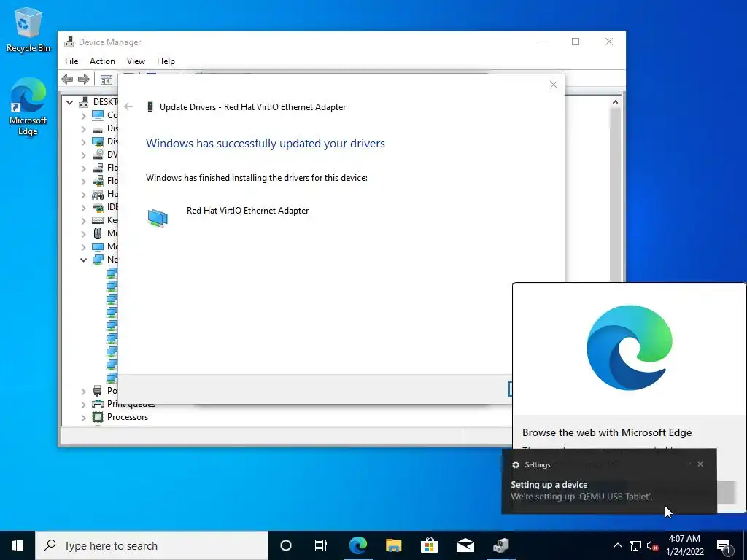This screenshot has height=560, width=747.
Task: Click the 'Setting up a device' notification text
Action: [x=549, y=485]
